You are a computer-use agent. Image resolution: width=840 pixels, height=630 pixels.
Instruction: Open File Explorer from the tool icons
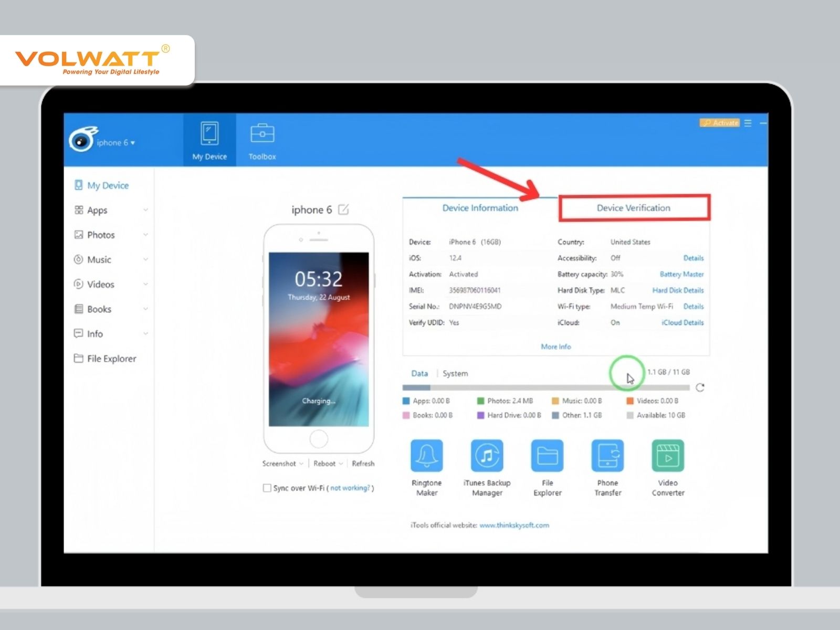click(547, 455)
